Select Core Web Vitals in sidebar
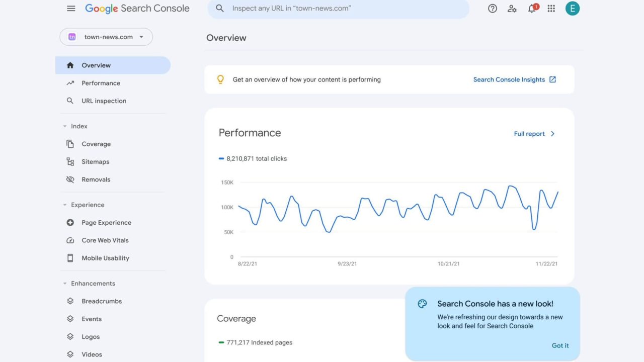The height and width of the screenshot is (362, 644). (113, 240)
